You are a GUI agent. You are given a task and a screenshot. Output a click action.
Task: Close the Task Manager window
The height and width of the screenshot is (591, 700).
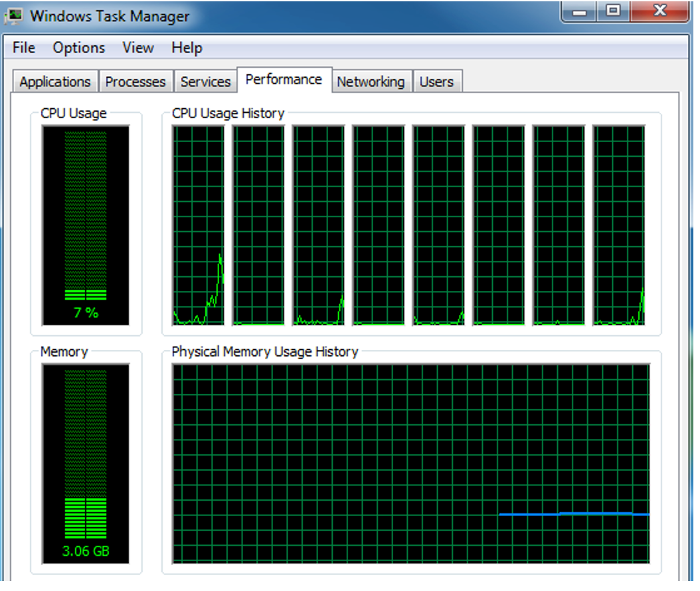point(659,11)
